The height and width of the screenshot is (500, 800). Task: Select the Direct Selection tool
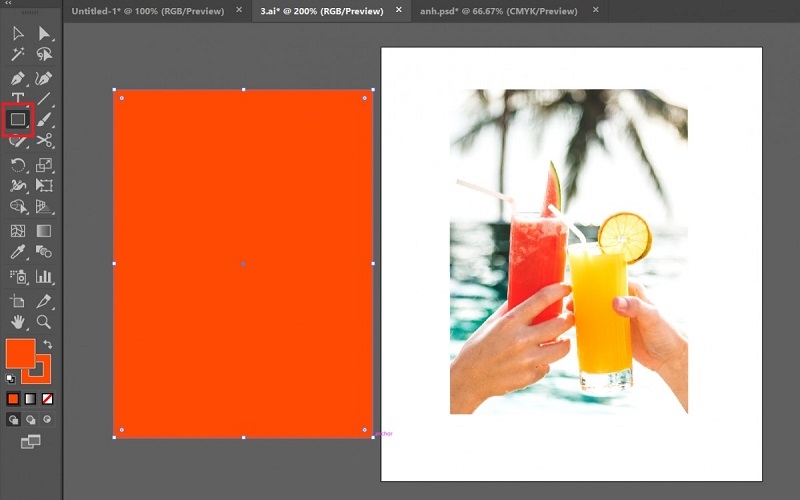(44, 33)
